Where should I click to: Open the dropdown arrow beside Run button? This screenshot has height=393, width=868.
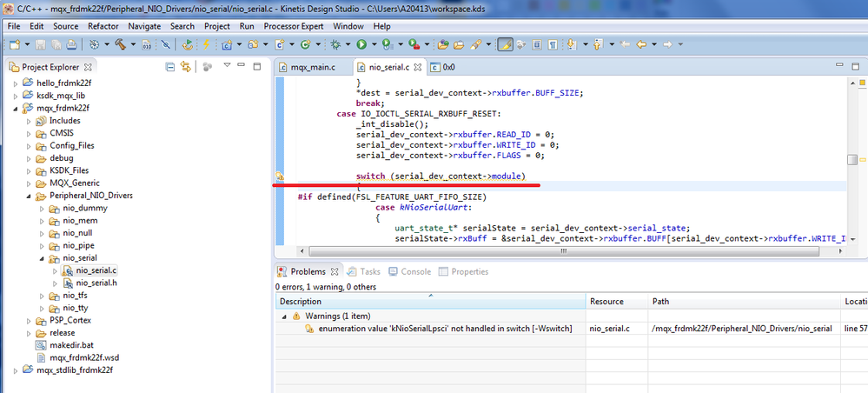pyautogui.click(x=374, y=44)
